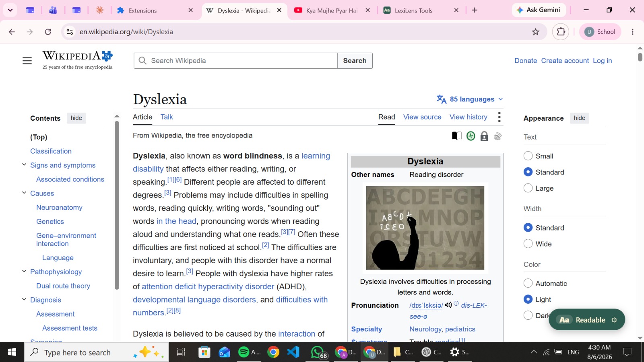Screen dimensions: 644x362
Task: Select the Wide width option
Action: (x=528, y=244)
